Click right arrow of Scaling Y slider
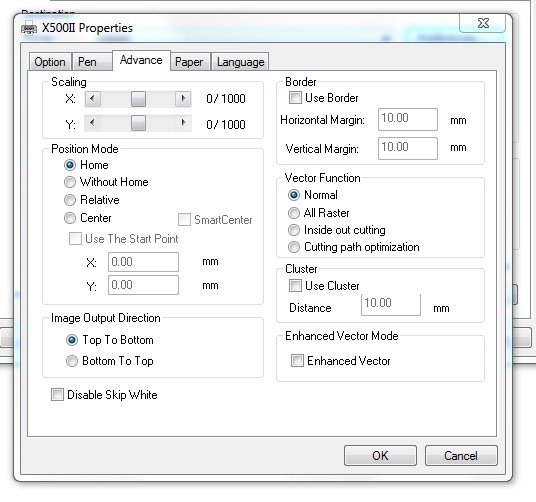This screenshot has height=502, width=536. 183,123
